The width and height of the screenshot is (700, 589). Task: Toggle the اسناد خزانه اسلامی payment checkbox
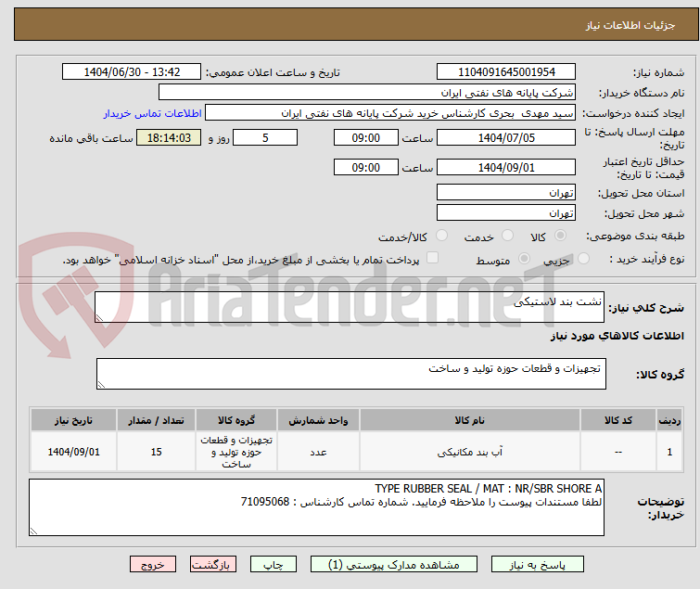pyautogui.click(x=432, y=258)
